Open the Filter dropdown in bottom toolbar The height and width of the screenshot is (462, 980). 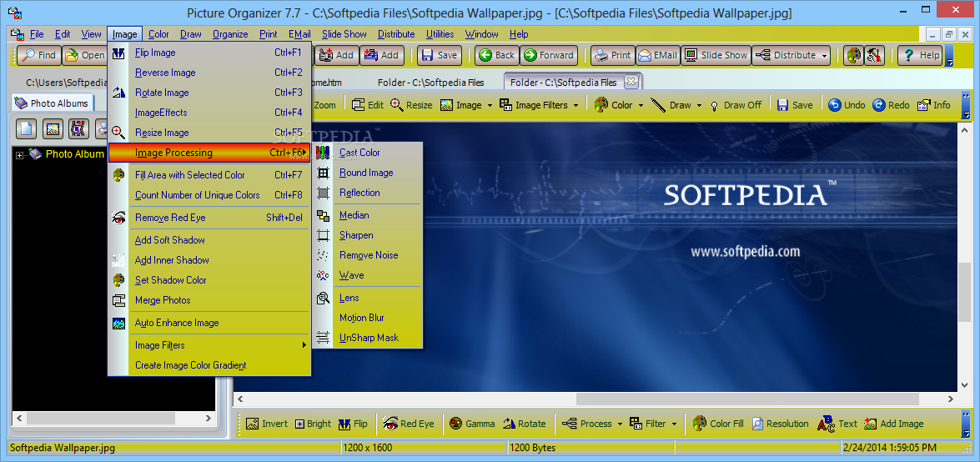click(x=675, y=424)
